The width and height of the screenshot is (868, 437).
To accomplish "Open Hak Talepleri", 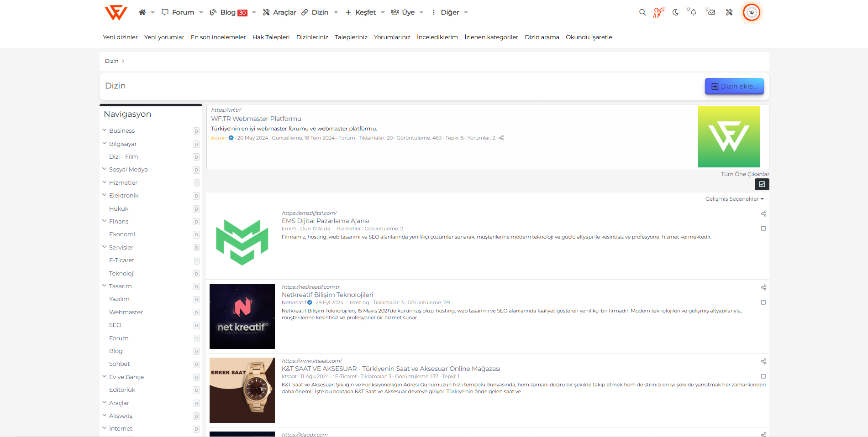I will tap(271, 37).
